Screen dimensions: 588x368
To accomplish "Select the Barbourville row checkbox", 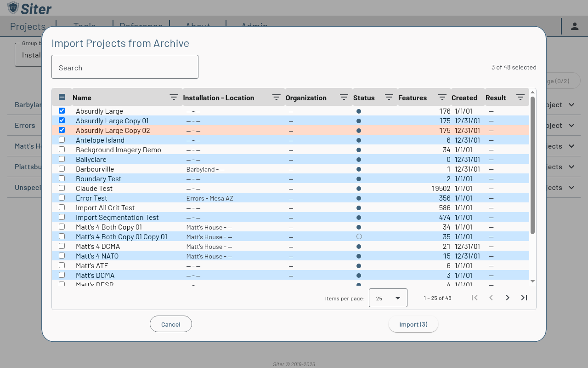I will (x=62, y=169).
